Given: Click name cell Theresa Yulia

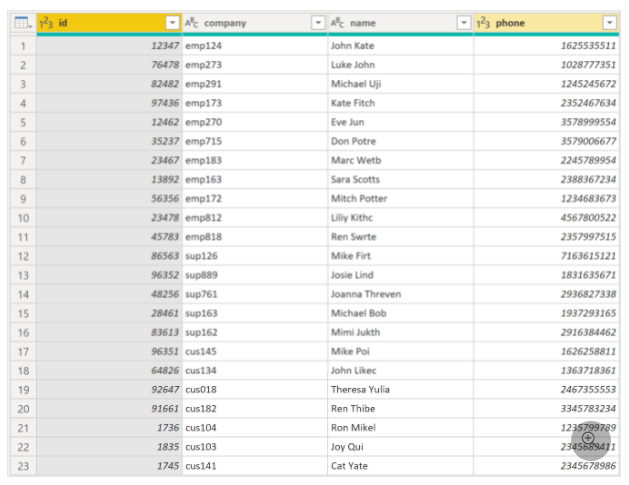Looking at the screenshot, I should coord(401,390).
